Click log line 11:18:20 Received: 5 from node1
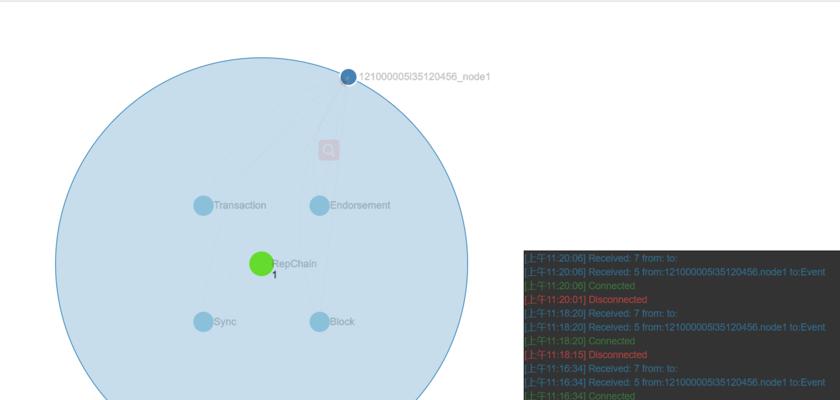Screen dimensions: 840x400 tap(675, 327)
